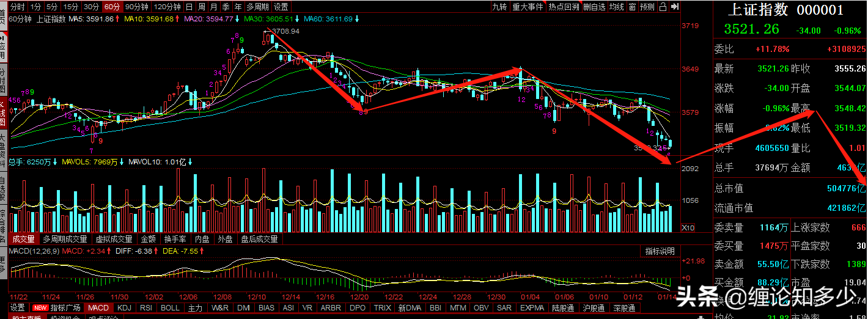Select the 主力 indicator tab

(195, 308)
